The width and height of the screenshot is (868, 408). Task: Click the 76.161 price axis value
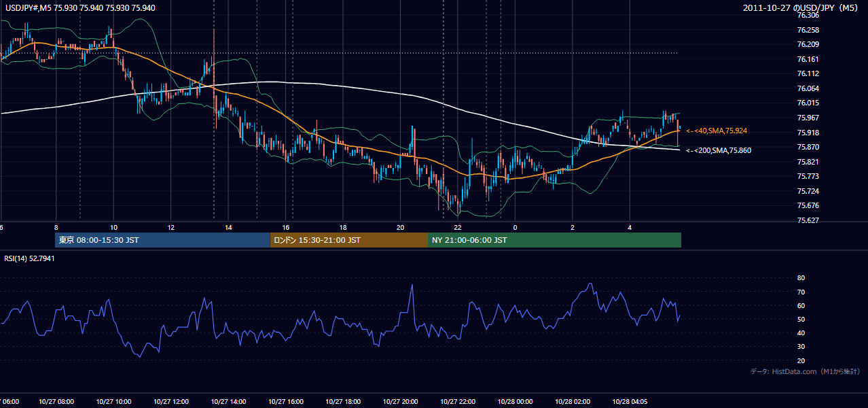click(808, 59)
